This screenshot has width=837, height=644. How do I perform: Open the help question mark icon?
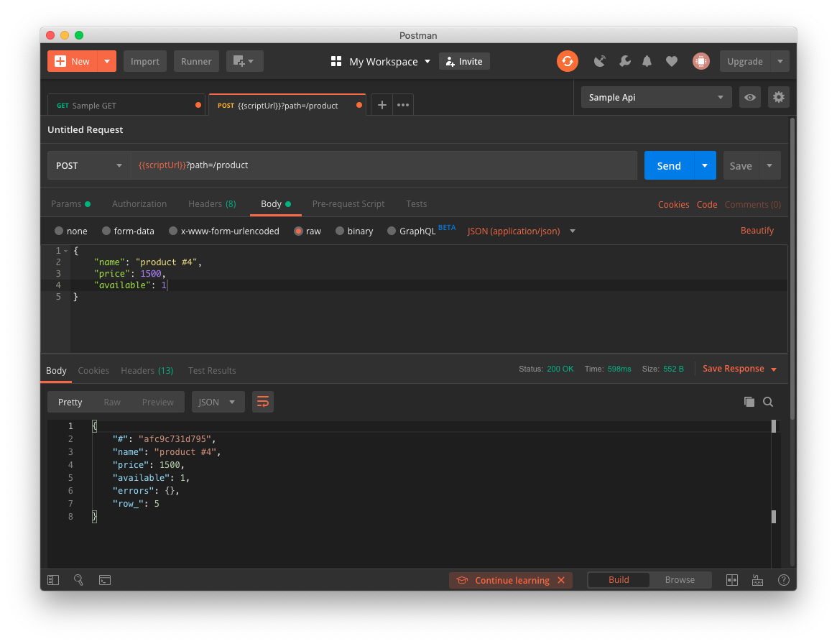coord(783,580)
